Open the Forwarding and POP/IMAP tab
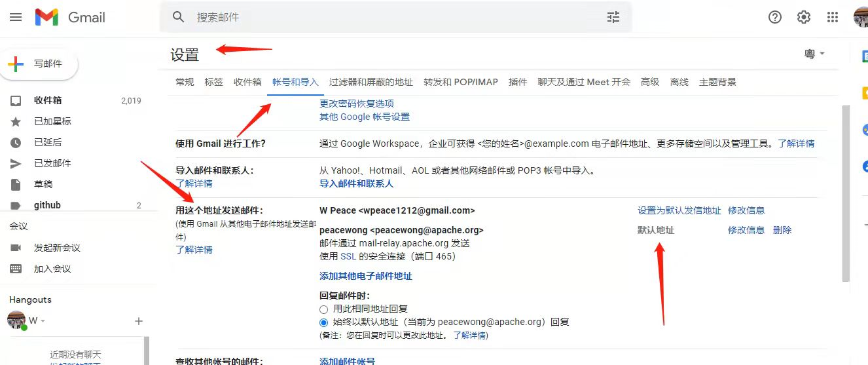Screen dimensions: 868x365 pos(461,82)
